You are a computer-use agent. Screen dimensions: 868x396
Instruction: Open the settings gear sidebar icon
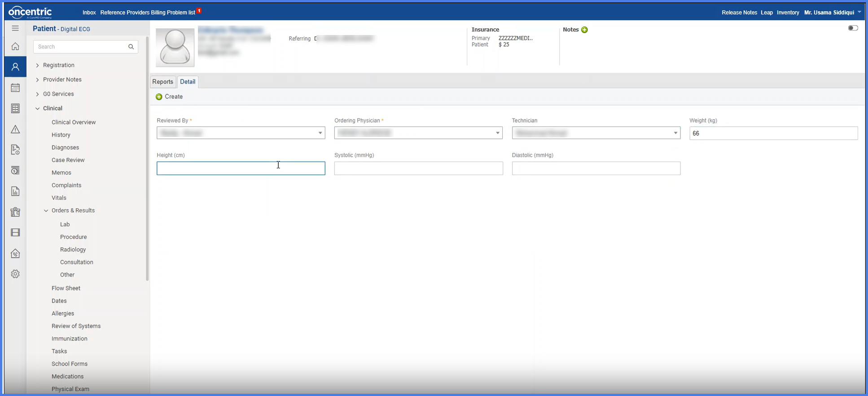pyautogui.click(x=15, y=274)
